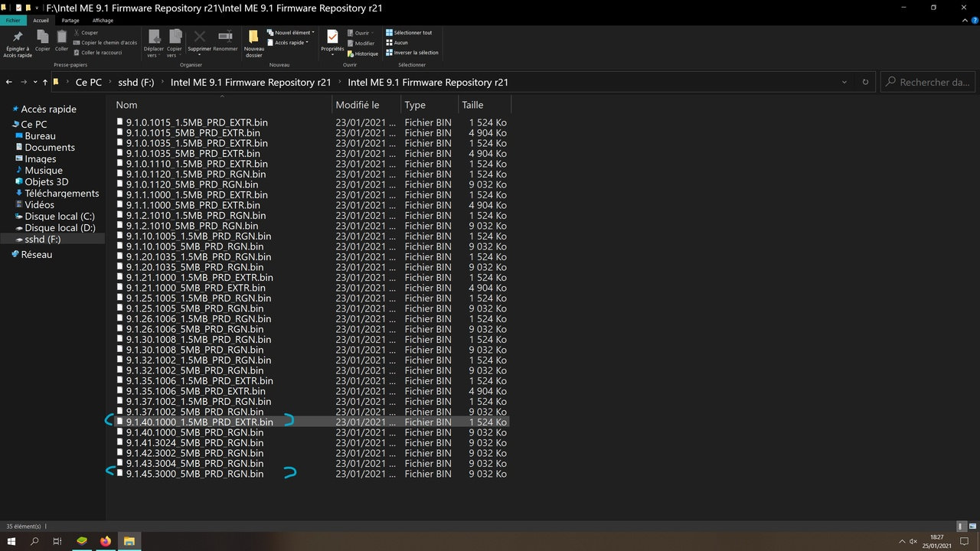Open the Déplacer vers dropdown

coord(153,44)
